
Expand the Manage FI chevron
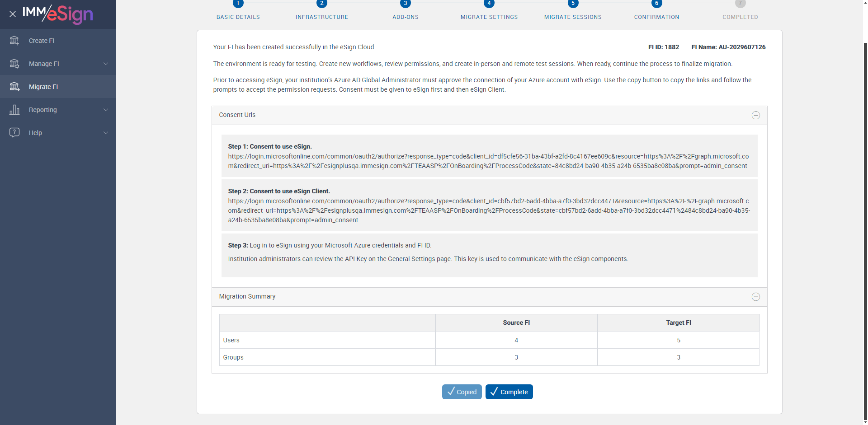click(x=106, y=64)
